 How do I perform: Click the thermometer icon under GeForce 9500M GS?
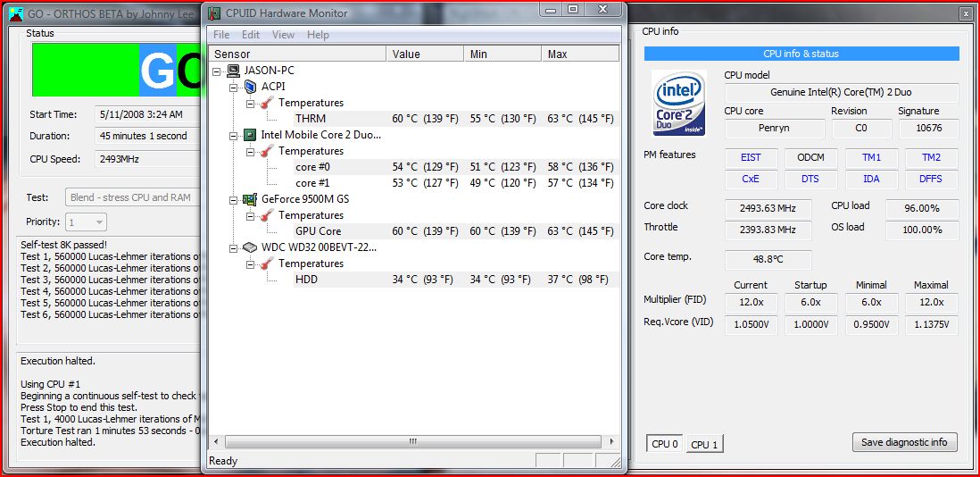tap(267, 215)
